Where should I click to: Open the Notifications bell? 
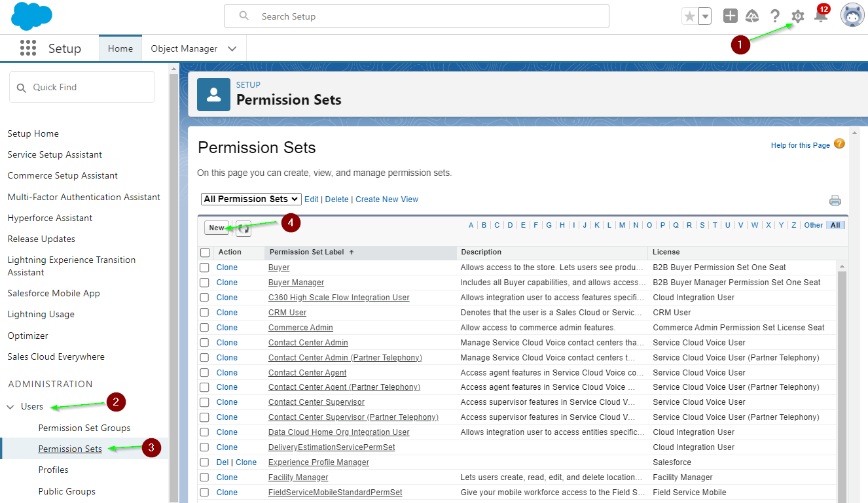[x=820, y=16]
